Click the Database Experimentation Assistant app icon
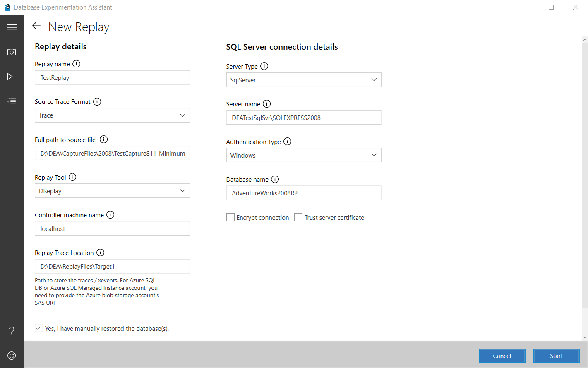This screenshot has height=368, width=588. pos(7,7)
